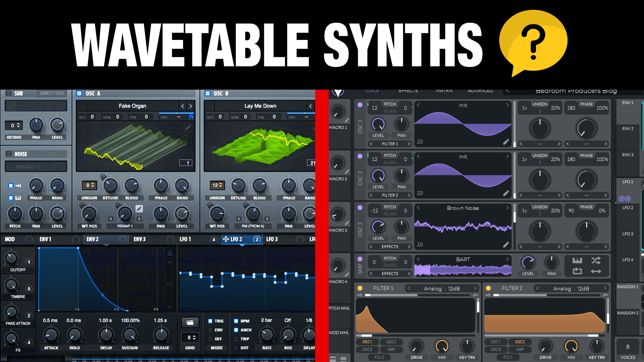Click the Filter 1 blend slider

pos(418,295)
